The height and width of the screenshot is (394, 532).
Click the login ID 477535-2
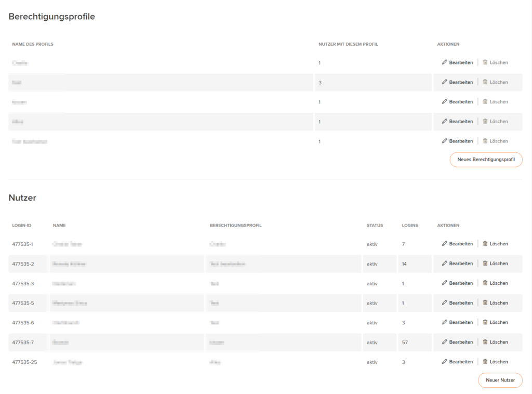click(x=23, y=264)
